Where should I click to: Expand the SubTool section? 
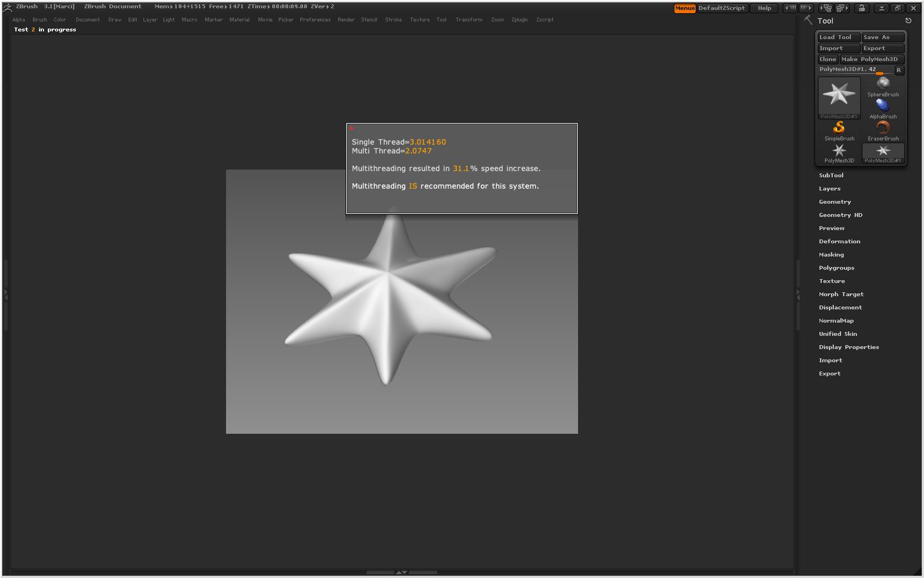tap(831, 176)
